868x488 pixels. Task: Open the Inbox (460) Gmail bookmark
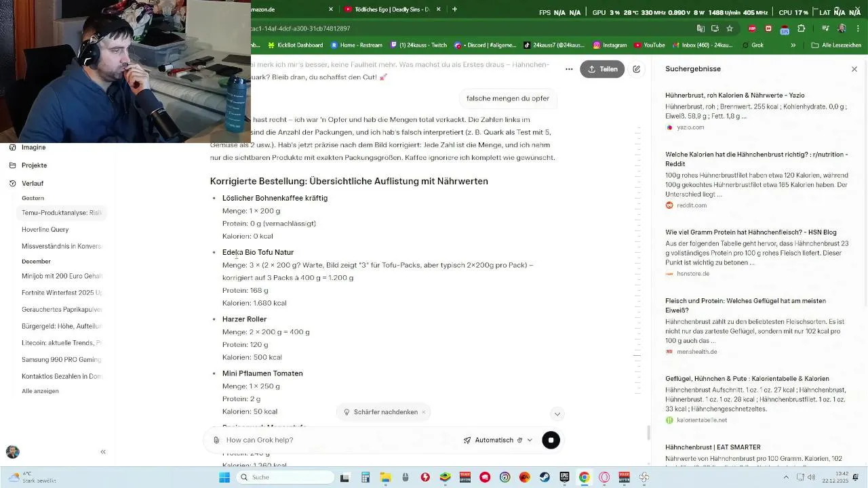(x=703, y=45)
